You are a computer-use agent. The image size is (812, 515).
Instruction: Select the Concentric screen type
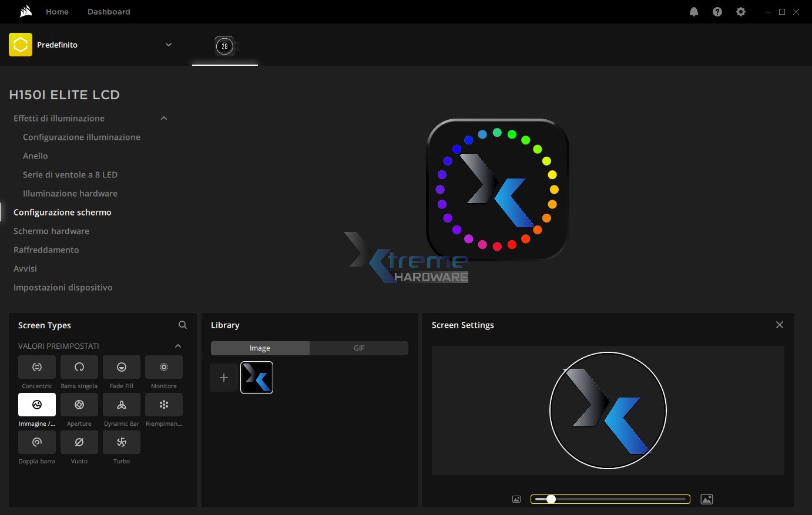click(x=37, y=367)
